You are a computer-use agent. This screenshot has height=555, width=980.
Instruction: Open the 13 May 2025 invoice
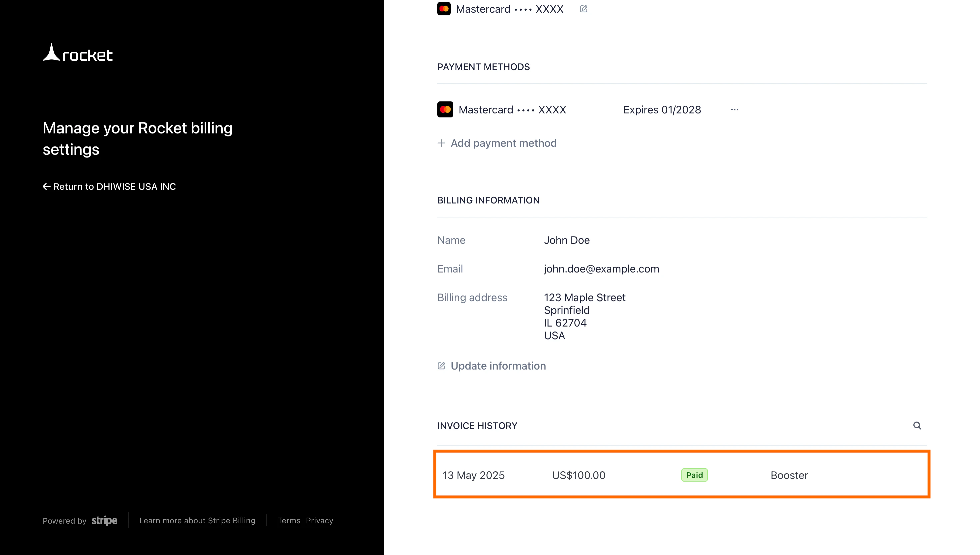(473, 475)
